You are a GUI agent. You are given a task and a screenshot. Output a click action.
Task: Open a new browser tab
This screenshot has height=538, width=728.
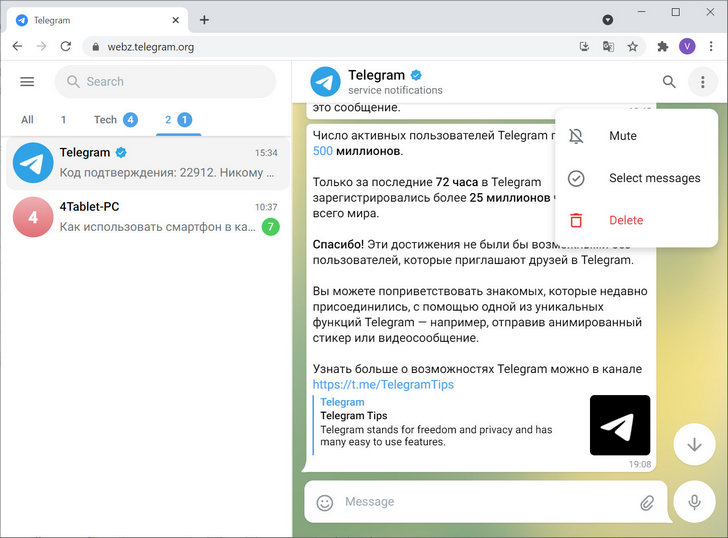[x=204, y=19]
